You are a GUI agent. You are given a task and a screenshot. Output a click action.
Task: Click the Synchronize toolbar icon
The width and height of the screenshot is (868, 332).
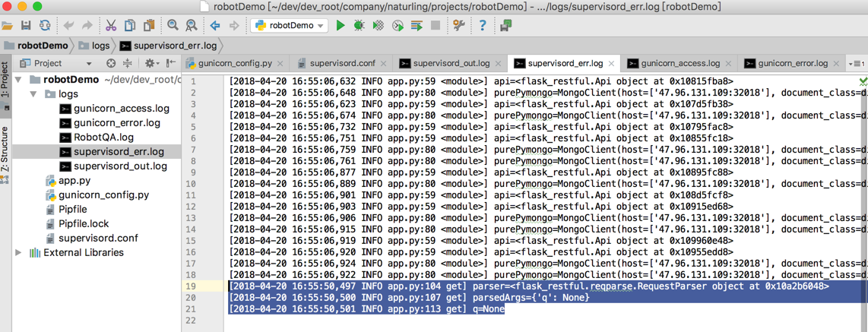point(44,26)
